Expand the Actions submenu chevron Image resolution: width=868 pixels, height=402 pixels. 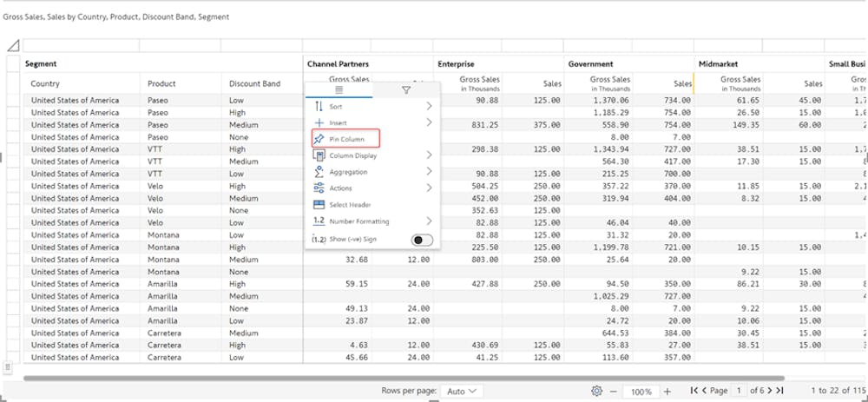click(429, 188)
